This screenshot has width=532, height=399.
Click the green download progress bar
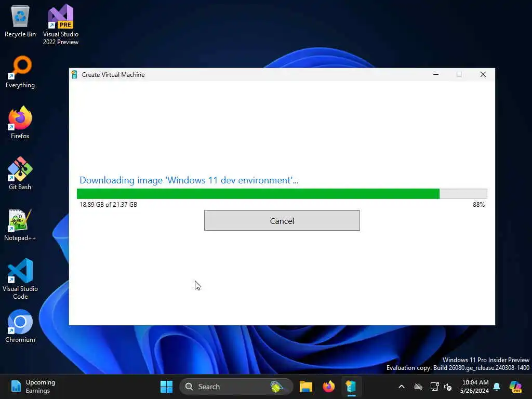(282, 194)
